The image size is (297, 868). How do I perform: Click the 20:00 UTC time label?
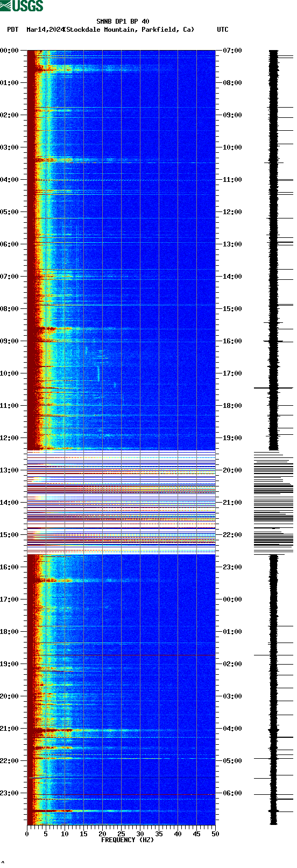(232, 470)
